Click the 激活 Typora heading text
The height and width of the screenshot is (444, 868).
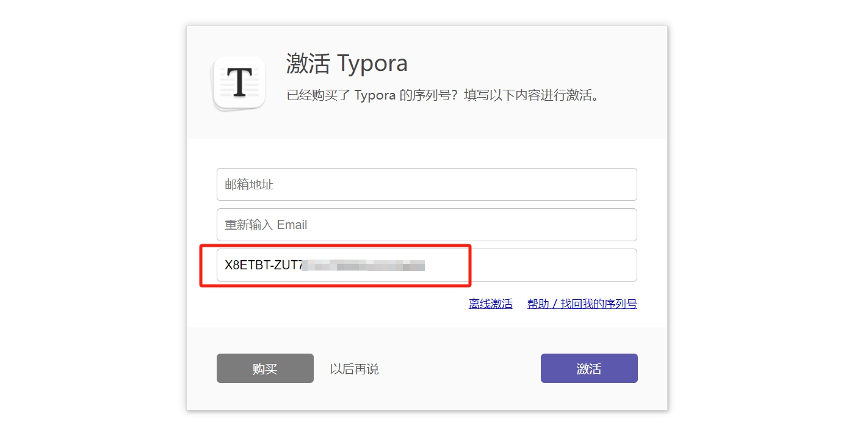click(347, 64)
